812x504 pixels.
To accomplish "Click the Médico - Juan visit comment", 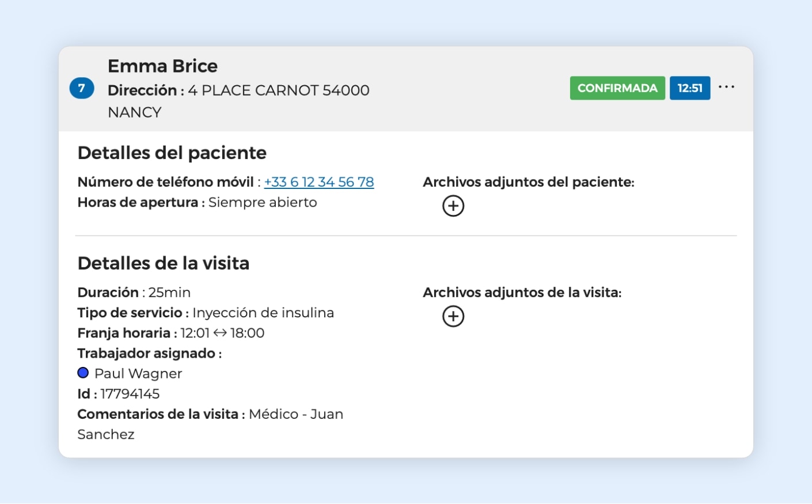I will (295, 414).
